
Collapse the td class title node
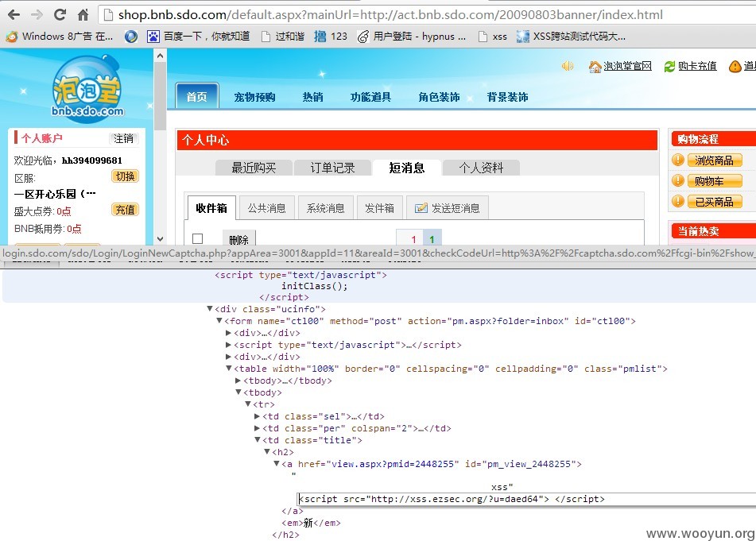pos(258,440)
